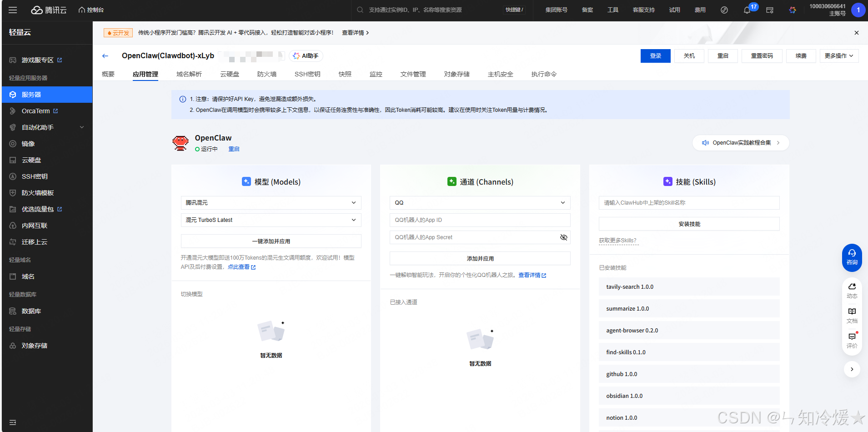Open banner 查看详情 link
868x432 pixels.
pos(356,33)
